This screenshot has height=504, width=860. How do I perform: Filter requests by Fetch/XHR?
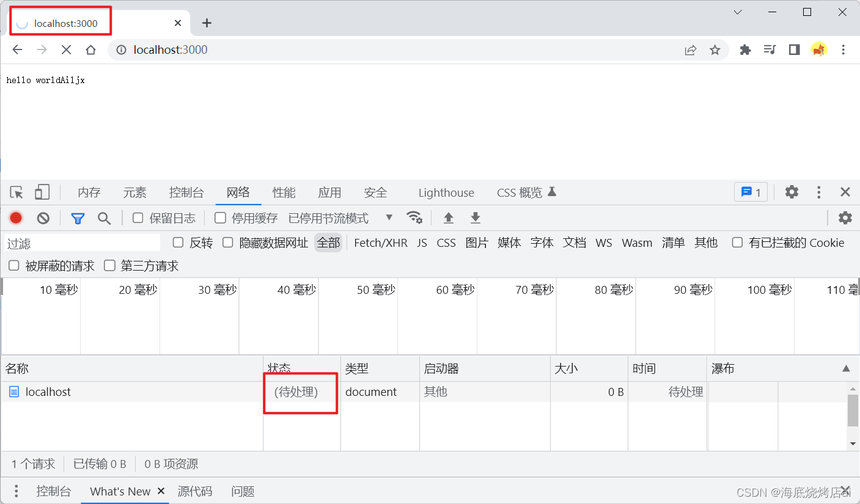[380, 243]
